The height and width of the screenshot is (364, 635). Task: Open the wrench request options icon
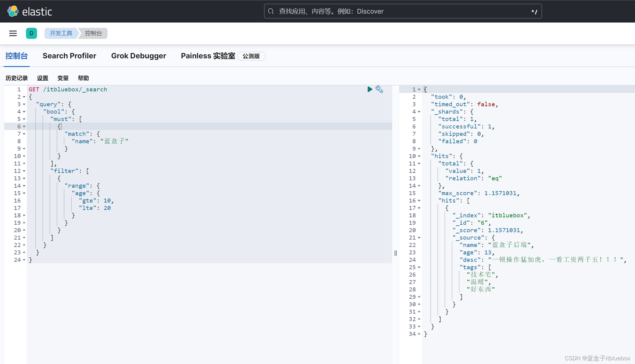click(379, 89)
